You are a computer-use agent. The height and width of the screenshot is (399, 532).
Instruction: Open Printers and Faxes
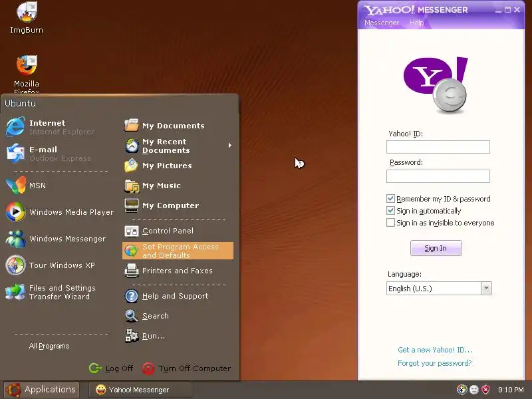[168, 271]
